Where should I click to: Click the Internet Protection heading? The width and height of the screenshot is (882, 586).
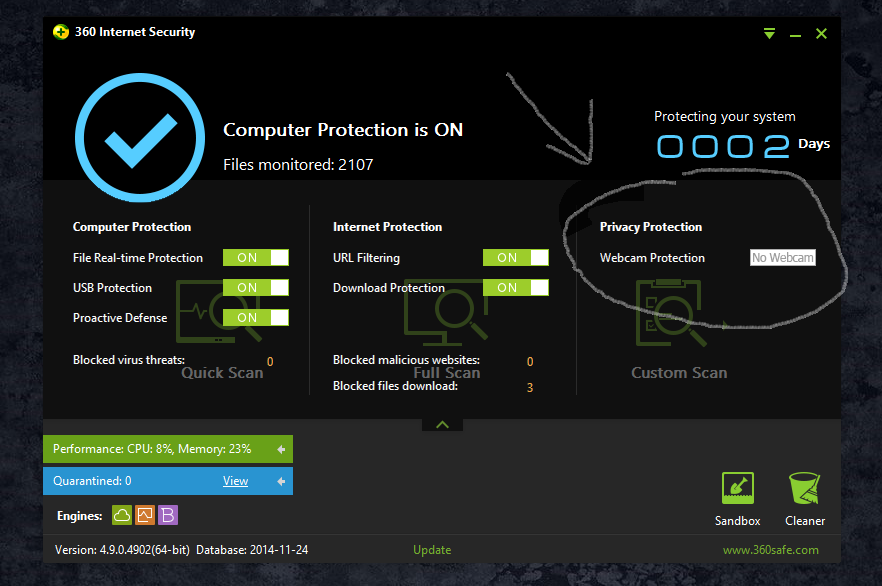[x=387, y=227]
